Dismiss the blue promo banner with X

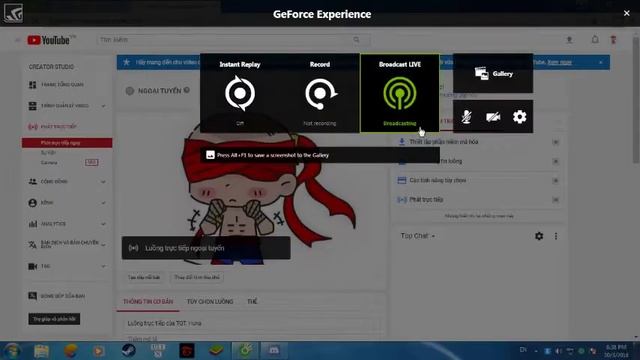click(x=600, y=62)
